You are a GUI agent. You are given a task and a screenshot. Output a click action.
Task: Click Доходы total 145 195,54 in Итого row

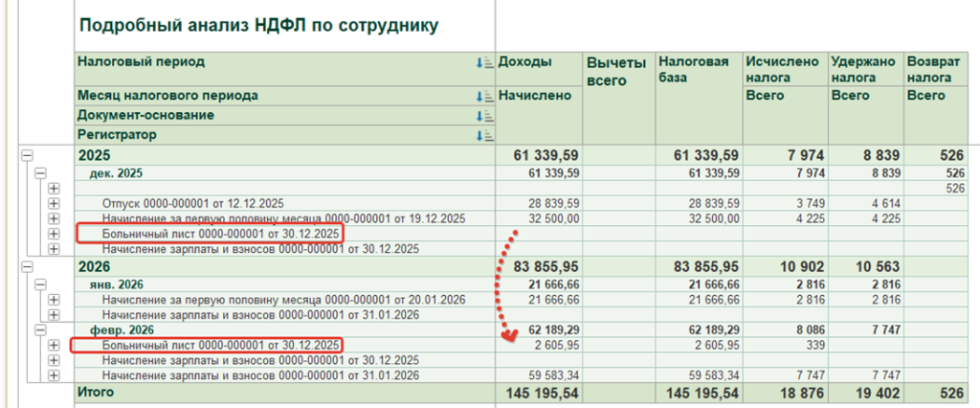541,393
